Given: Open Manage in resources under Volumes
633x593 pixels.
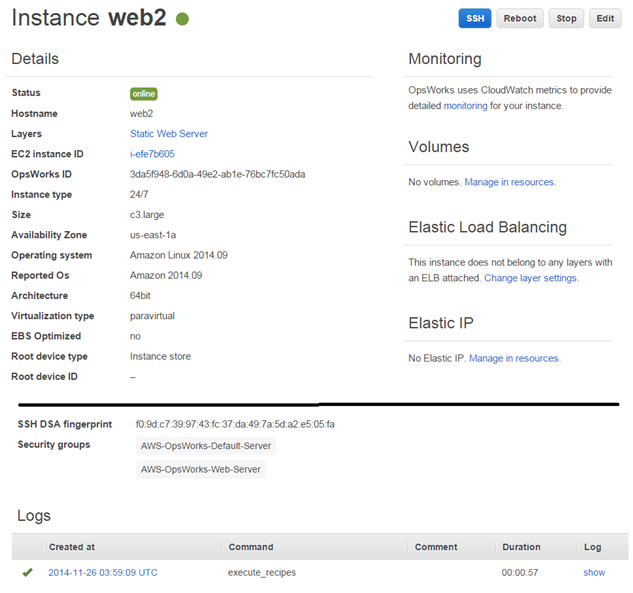Looking at the screenshot, I should click(510, 182).
